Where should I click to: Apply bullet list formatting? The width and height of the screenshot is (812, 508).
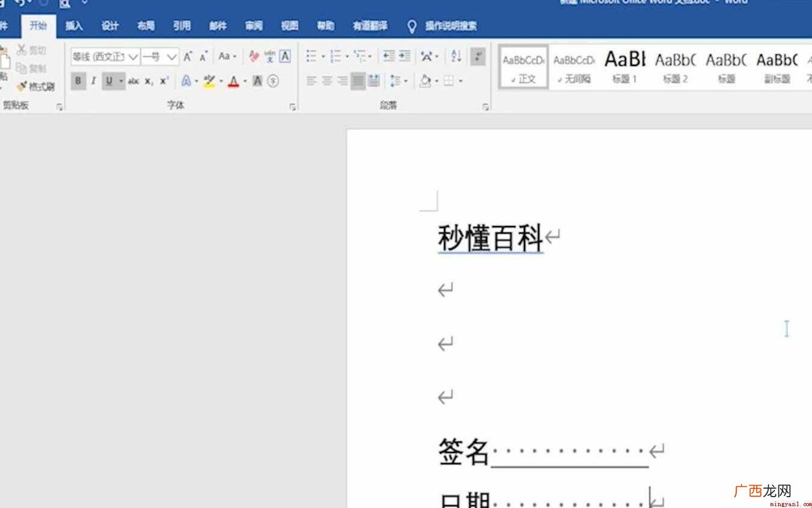pyautogui.click(x=312, y=57)
